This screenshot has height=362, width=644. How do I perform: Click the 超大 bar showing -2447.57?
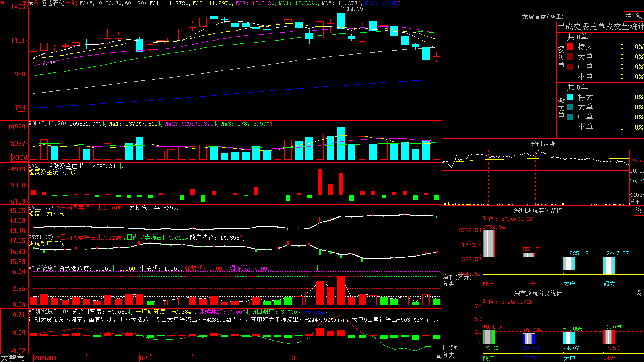(609, 265)
